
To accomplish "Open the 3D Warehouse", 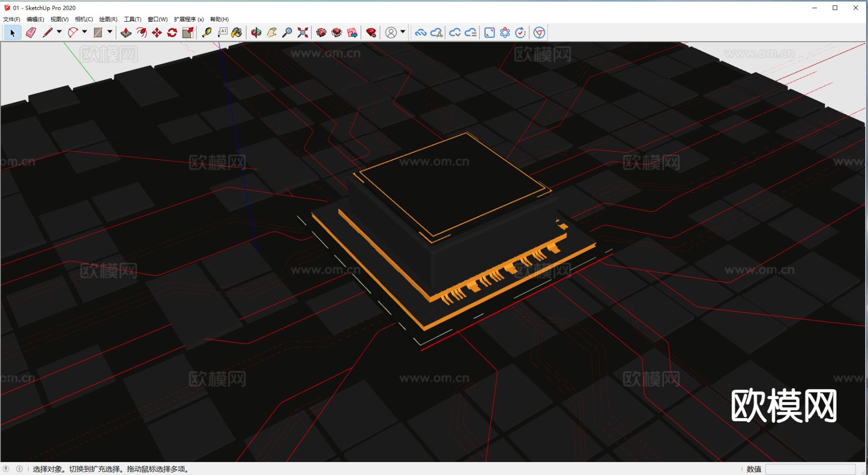I will pos(321,32).
